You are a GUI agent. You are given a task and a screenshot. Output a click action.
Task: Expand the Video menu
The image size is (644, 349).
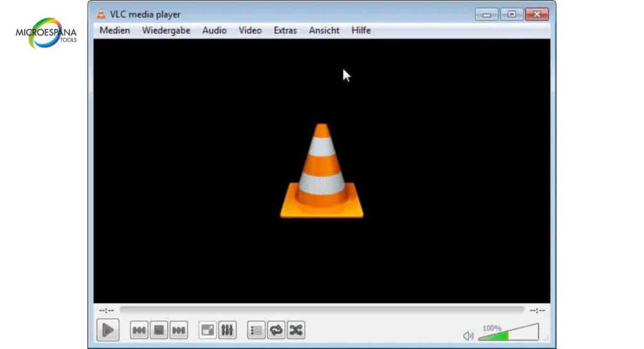tap(250, 30)
